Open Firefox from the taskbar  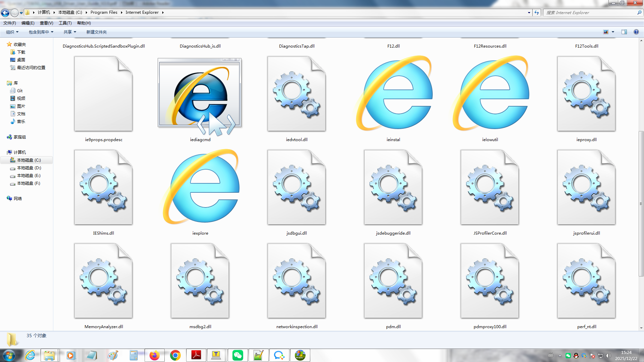click(154, 355)
